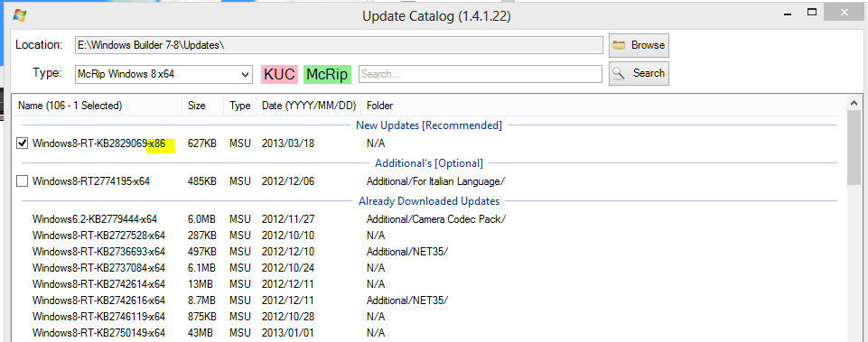The height and width of the screenshot is (342, 868).
Task: Collapse the New Updates [Recommended] group
Action: (429, 125)
